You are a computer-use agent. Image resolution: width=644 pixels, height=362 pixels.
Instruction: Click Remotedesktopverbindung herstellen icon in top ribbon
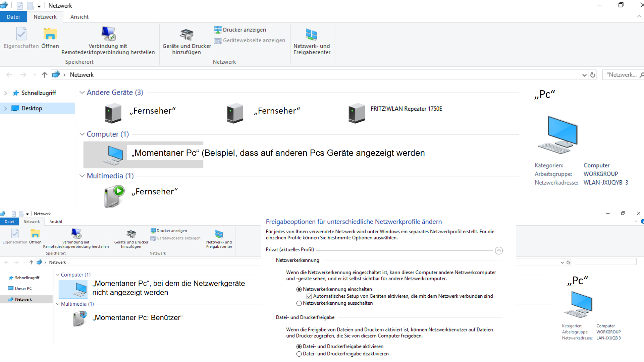108,34
